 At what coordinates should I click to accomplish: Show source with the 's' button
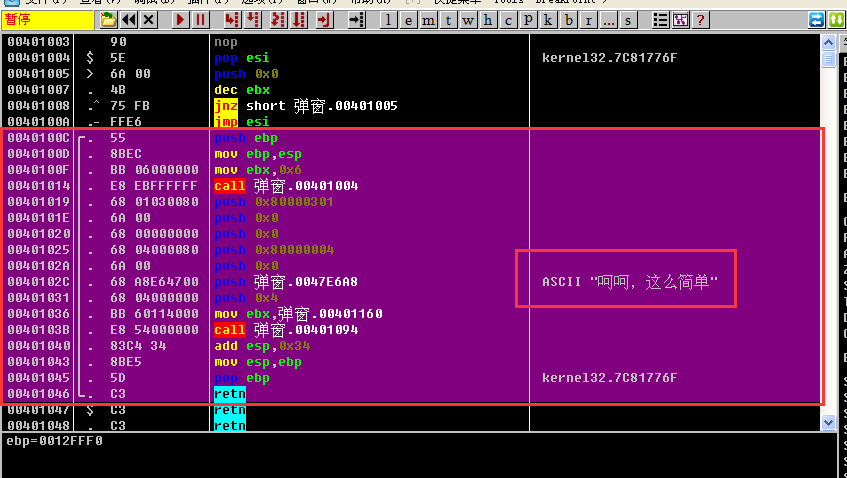coord(628,20)
